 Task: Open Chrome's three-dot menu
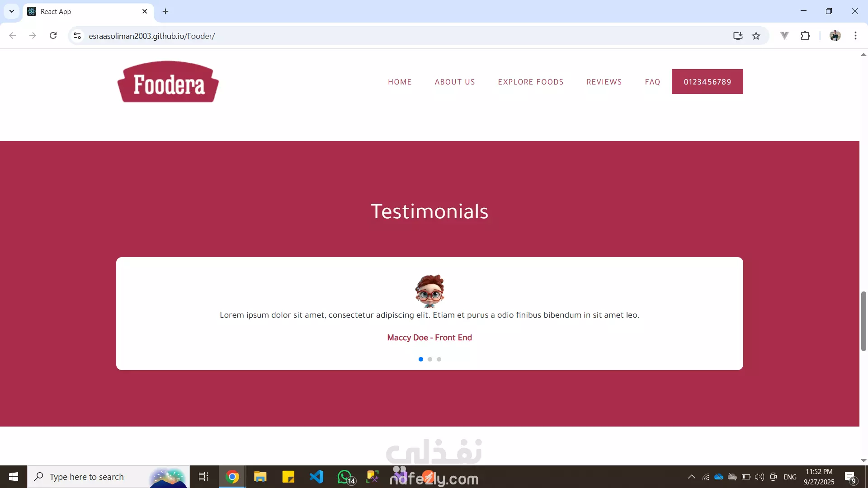(x=855, y=36)
